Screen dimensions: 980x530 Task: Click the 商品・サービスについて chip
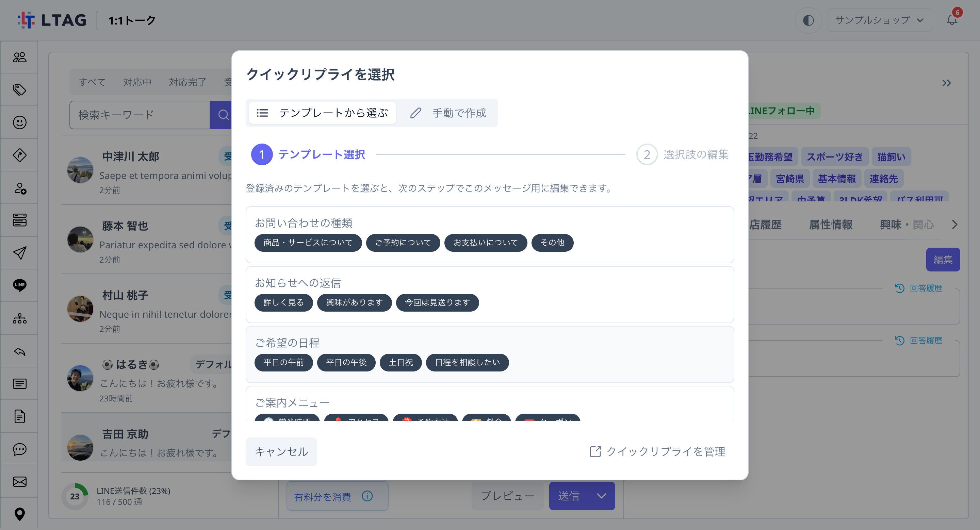[x=308, y=243]
